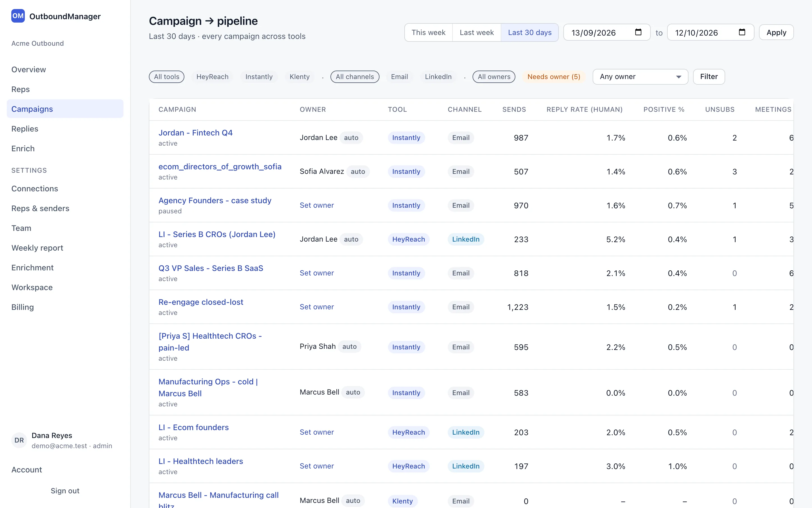The height and width of the screenshot is (508, 812).
Task: Select the Last 30 days range tab
Action: (x=529, y=32)
